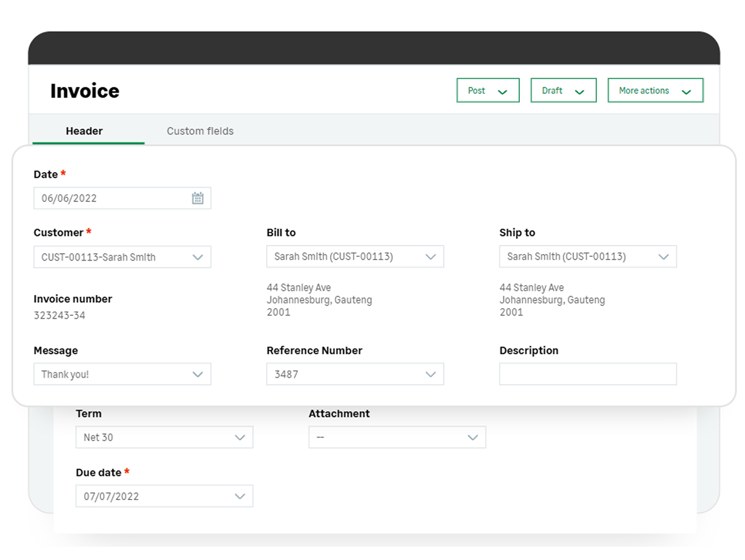
Task: Open the Date calendar picker icon
Action: coord(198,198)
